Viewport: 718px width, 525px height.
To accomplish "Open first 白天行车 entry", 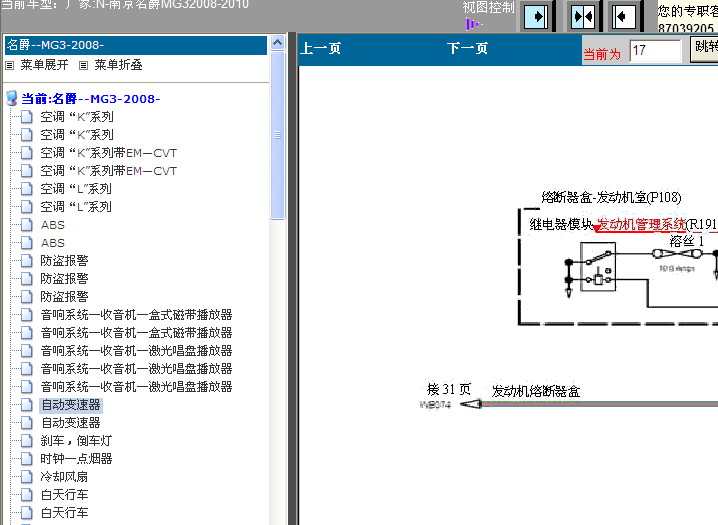I will (64, 494).
